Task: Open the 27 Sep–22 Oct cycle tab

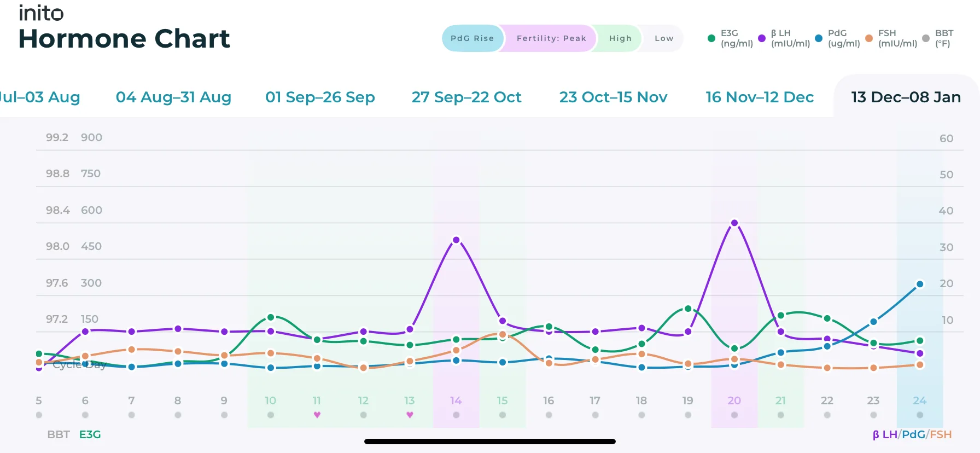Action: (466, 97)
